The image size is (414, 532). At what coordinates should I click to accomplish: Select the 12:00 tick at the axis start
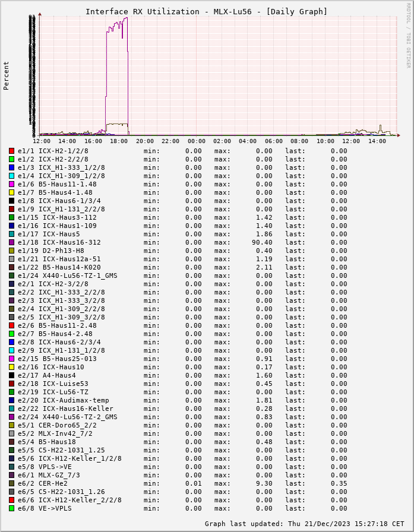42,141
